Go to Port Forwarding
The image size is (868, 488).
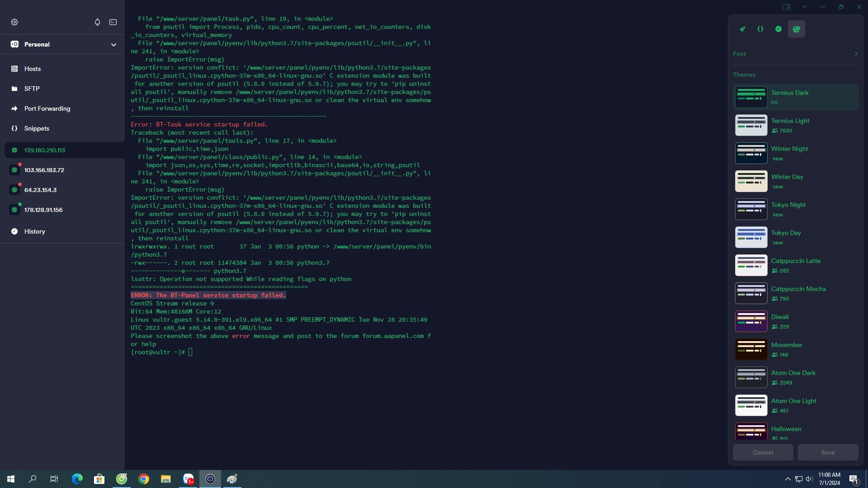(47, 108)
